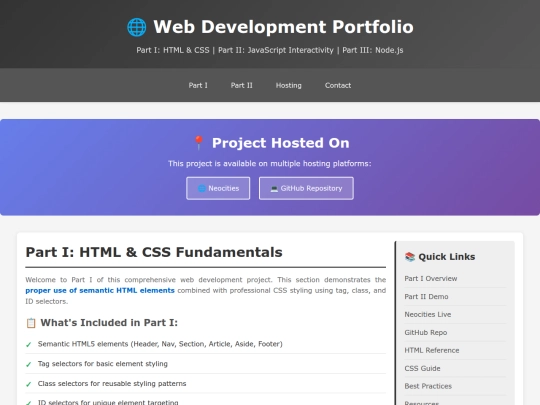Screen dimensions: 540x405
Task: Open the CSS Guide quick link
Action: point(422,368)
